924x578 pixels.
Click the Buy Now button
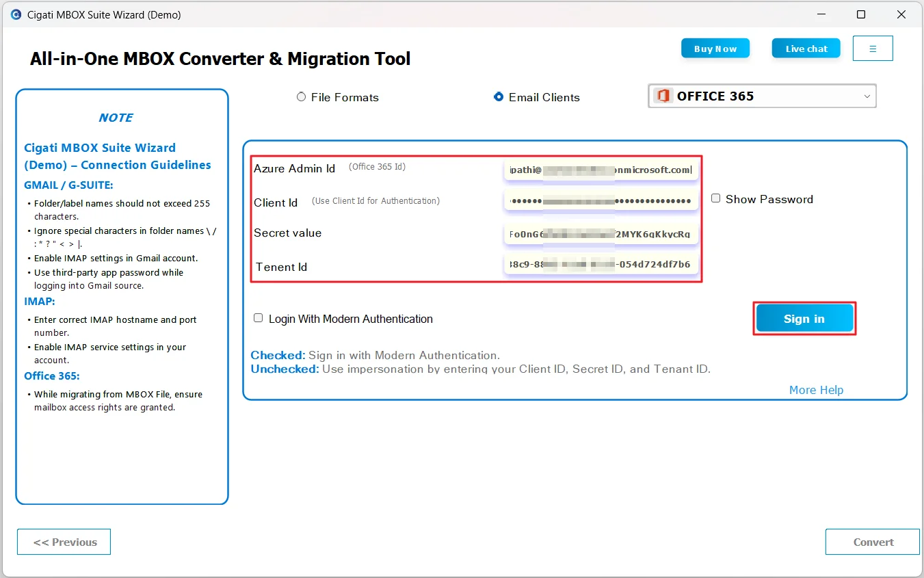click(x=715, y=49)
